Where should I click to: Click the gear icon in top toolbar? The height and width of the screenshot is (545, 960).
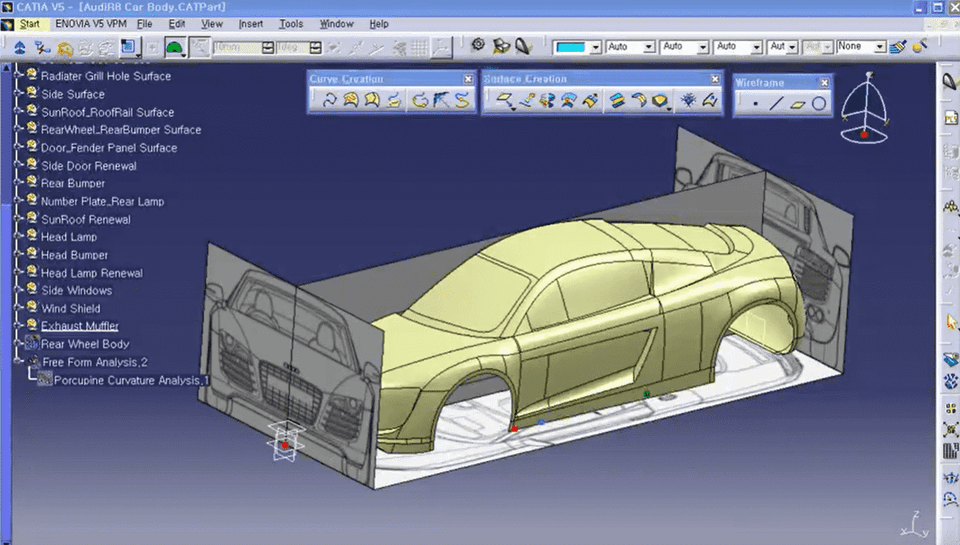tap(478, 45)
